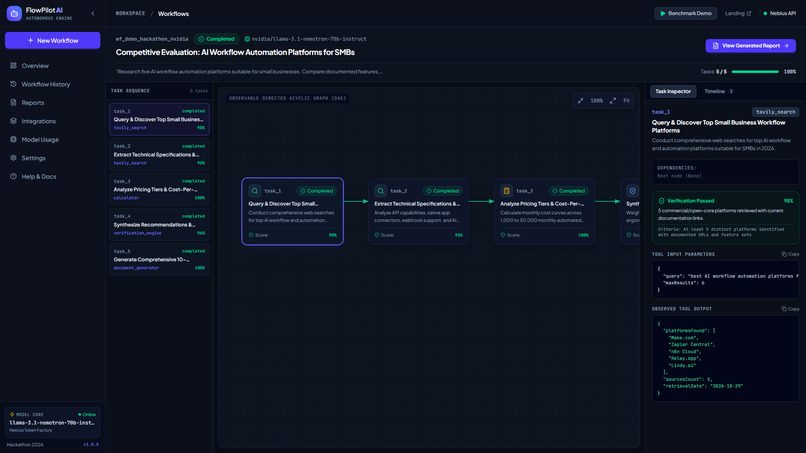Click the Online status indicator

click(87, 414)
